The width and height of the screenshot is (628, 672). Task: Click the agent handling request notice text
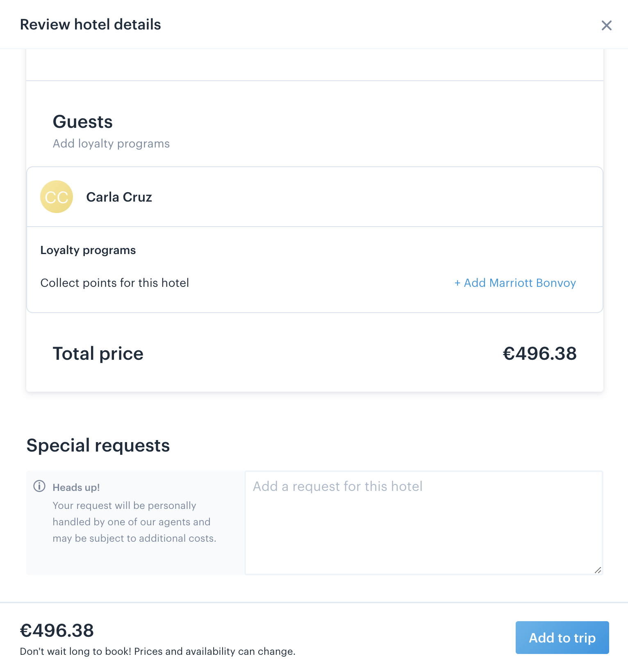[134, 522]
